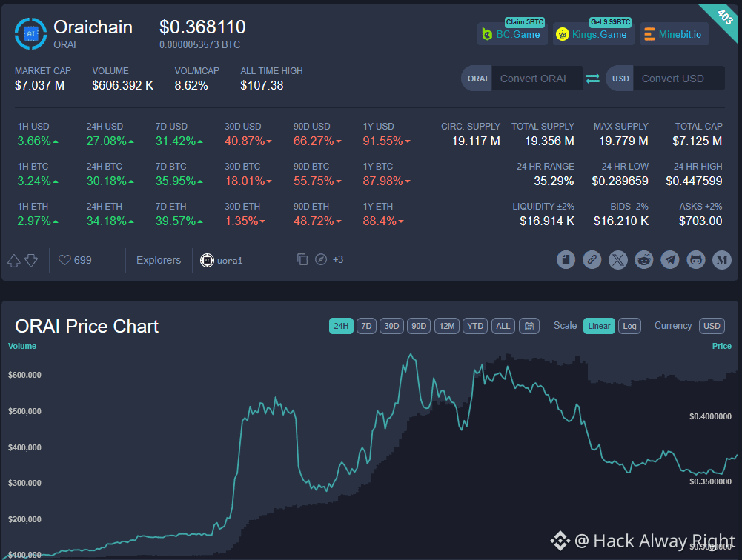Copy the uorai contract address
Viewport: 742px width, 560px height.
tap(302, 259)
